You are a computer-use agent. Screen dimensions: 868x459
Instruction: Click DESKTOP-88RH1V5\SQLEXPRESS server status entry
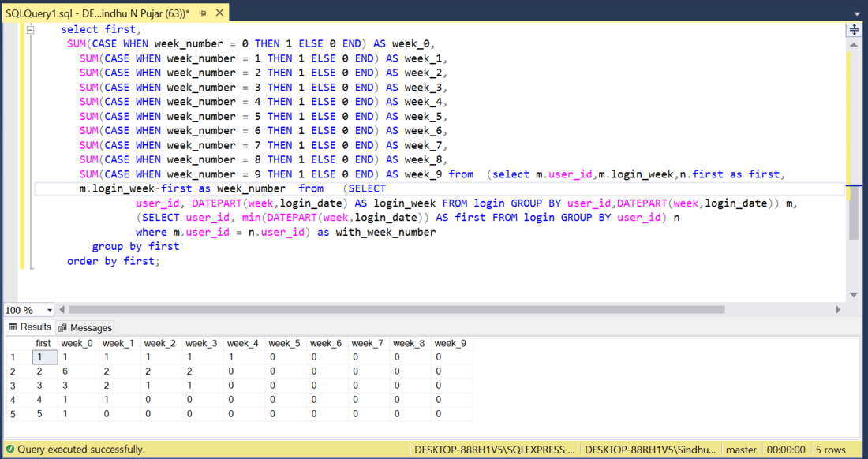click(494, 450)
